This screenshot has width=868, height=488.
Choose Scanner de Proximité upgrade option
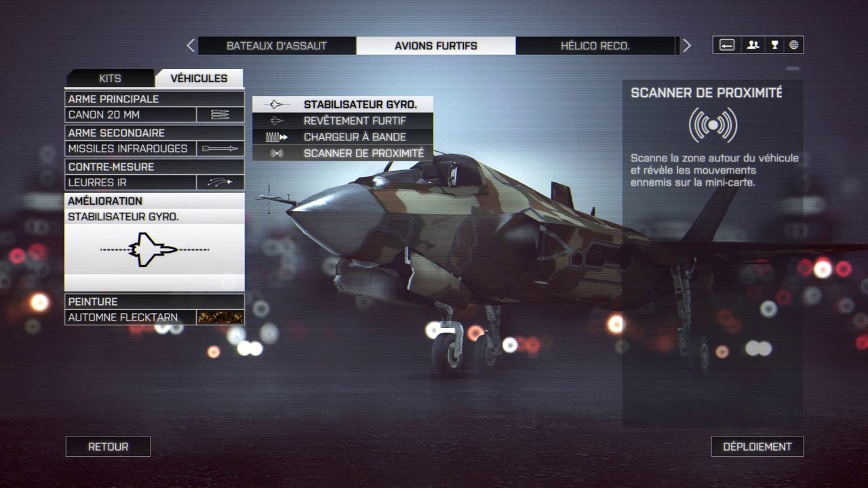pos(342,153)
